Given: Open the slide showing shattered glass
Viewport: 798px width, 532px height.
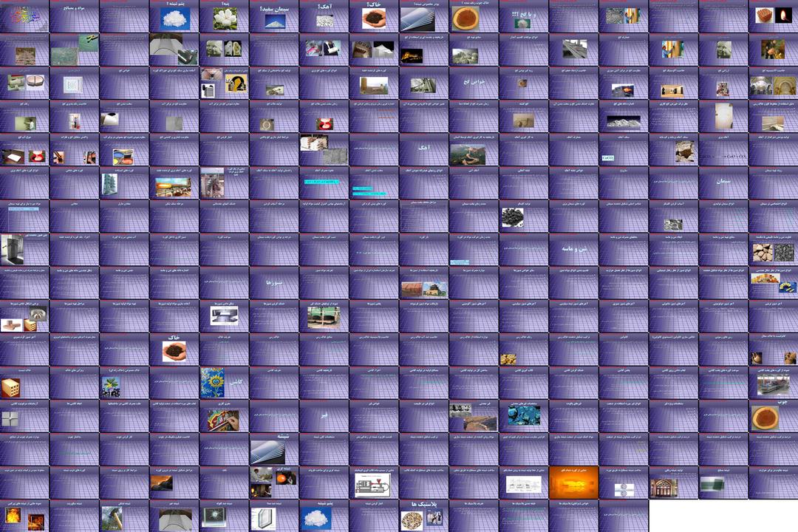Looking at the screenshot, I should 224,515.
